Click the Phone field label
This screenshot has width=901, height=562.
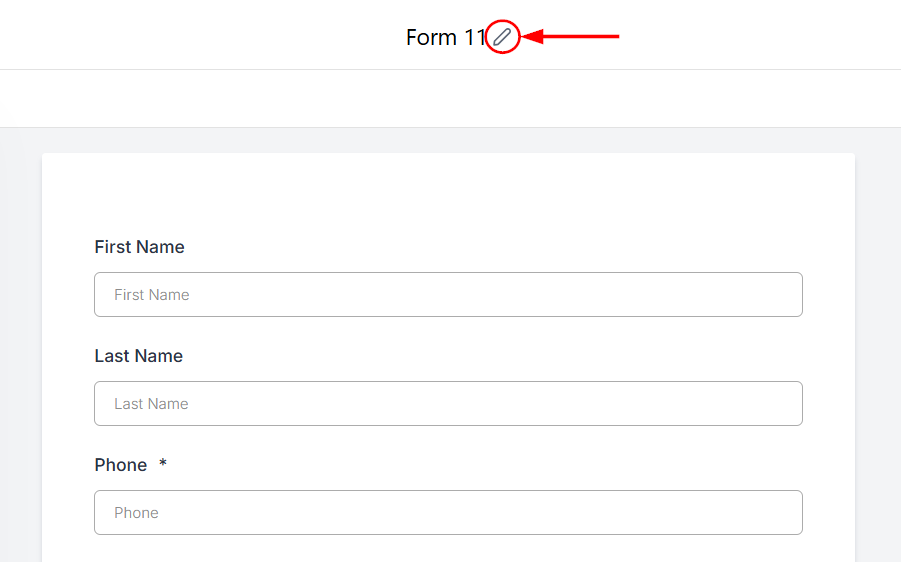tap(120, 465)
